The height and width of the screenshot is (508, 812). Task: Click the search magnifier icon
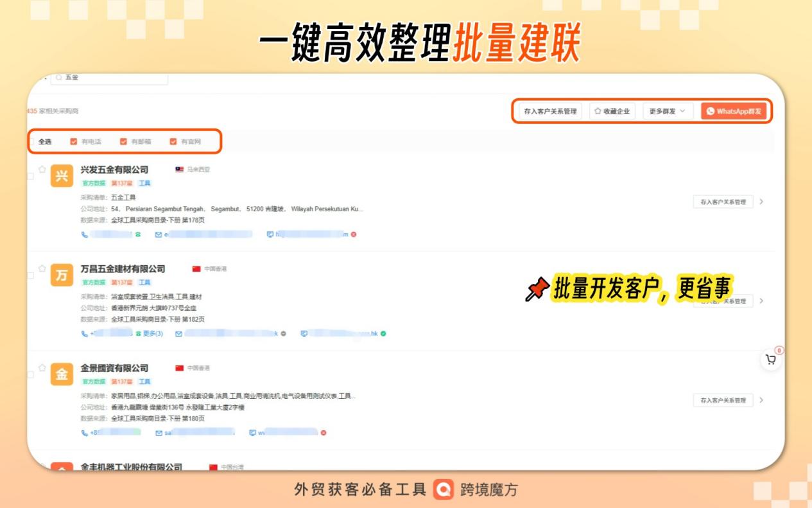tap(58, 78)
